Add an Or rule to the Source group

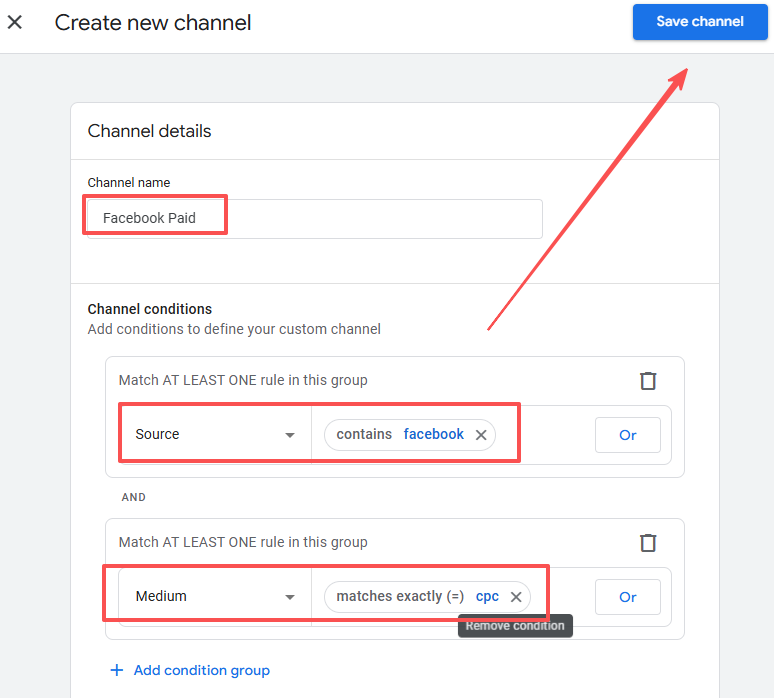pos(627,435)
